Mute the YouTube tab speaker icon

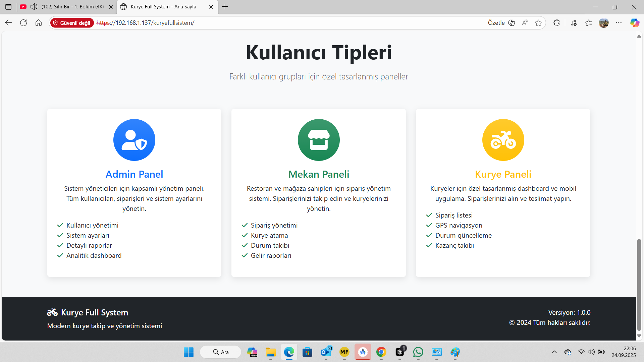(34, 7)
